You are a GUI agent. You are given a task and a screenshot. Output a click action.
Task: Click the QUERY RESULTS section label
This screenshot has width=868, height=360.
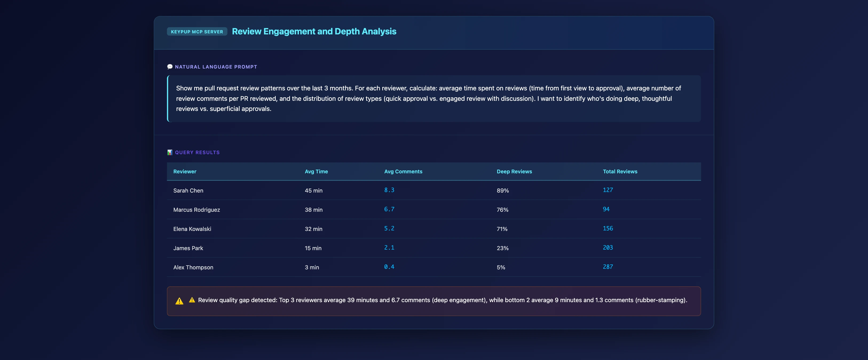(x=198, y=152)
